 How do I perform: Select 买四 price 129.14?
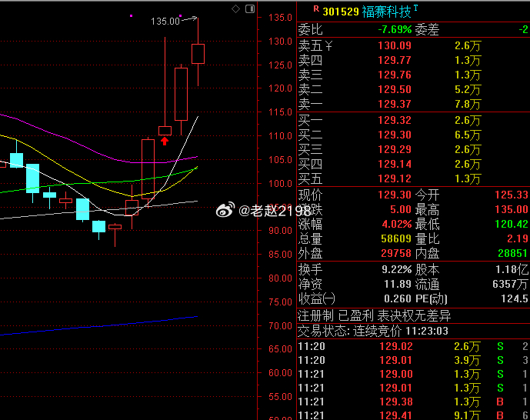coord(395,164)
